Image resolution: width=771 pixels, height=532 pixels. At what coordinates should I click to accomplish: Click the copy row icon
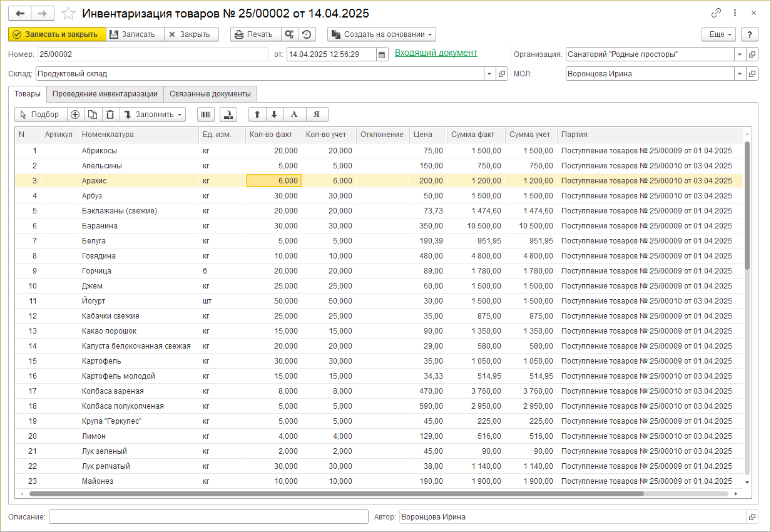click(x=93, y=115)
